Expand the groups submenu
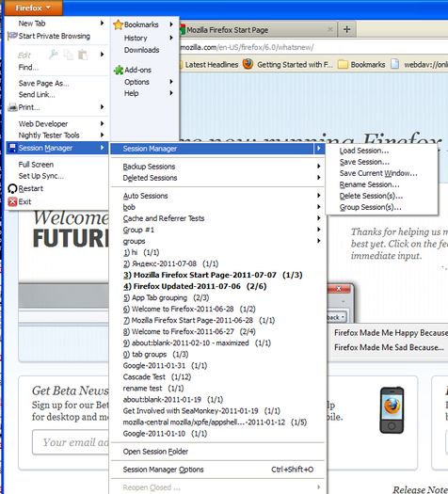This screenshot has height=494, width=448. coord(217,241)
